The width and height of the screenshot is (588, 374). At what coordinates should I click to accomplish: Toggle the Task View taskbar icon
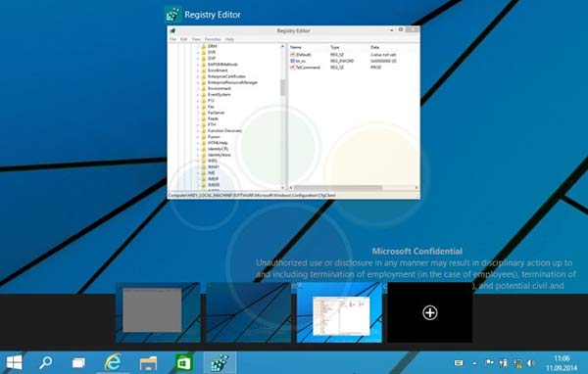pyautogui.click(x=78, y=363)
